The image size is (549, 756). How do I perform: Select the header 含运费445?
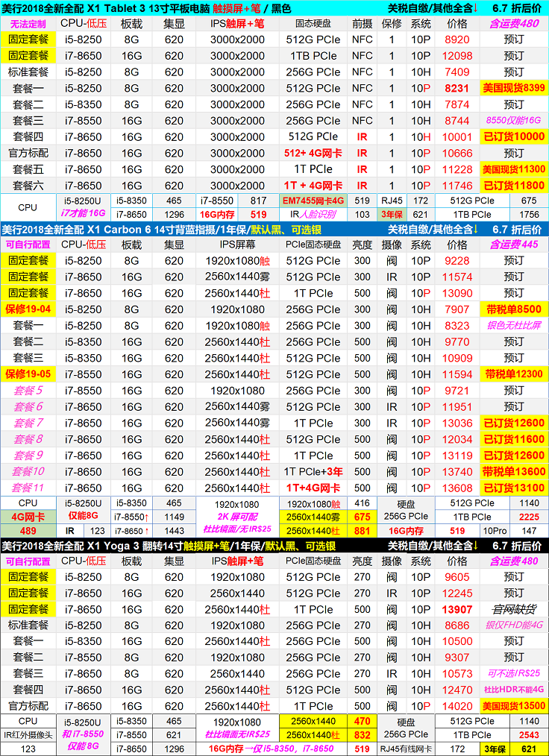(x=514, y=245)
